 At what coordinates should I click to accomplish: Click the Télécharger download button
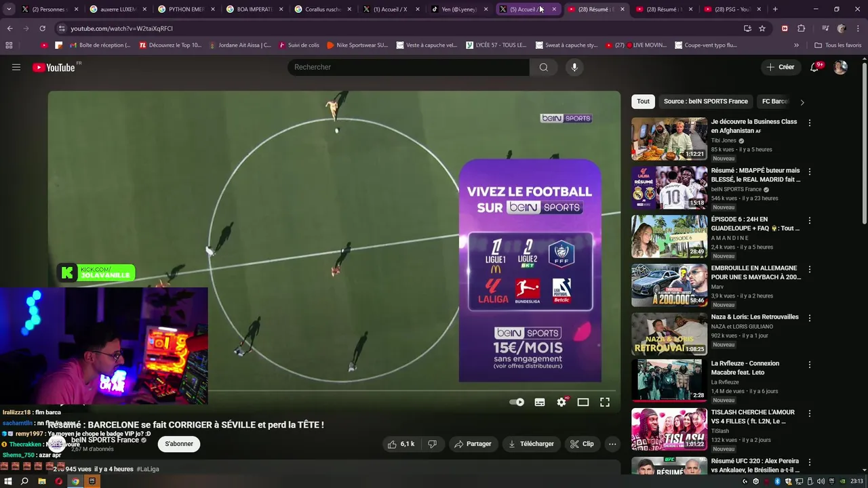531,444
